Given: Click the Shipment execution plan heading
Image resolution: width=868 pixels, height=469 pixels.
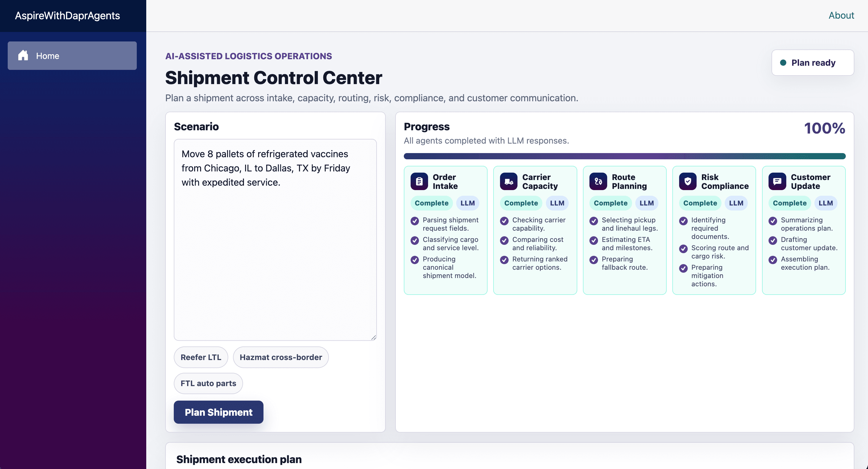Looking at the screenshot, I should tap(239, 459).
